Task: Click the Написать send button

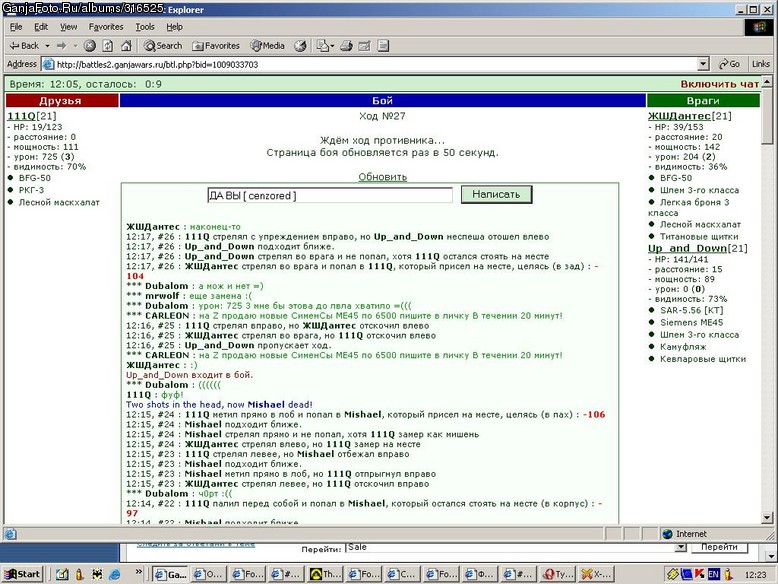Action: pos(496,195)
